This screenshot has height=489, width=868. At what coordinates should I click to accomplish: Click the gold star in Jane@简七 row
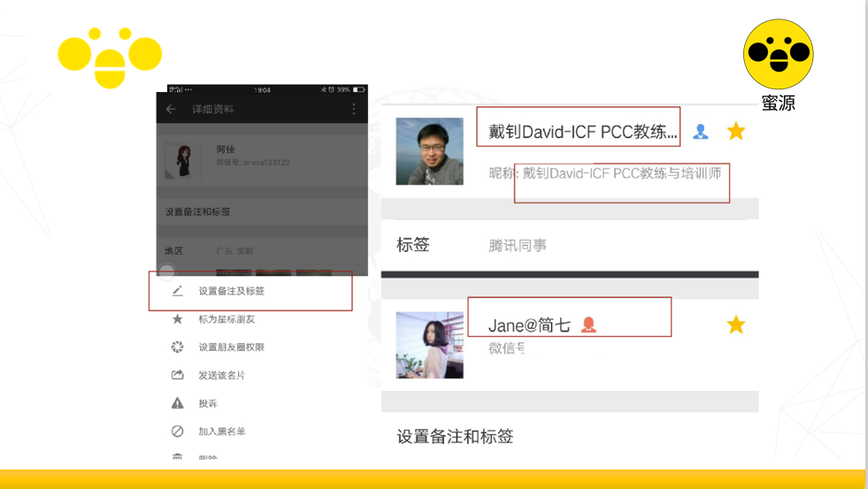tap(735, 325)
